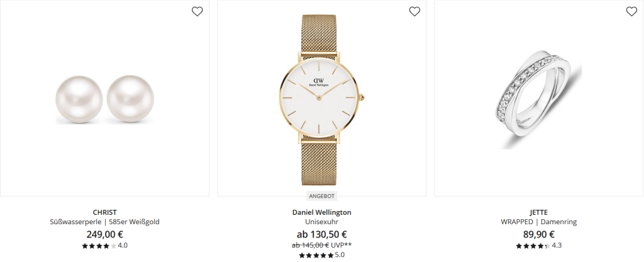This screenshot has width=644, height=262.
Task: Open the pearl earrings product image
Action: [105, 99]
